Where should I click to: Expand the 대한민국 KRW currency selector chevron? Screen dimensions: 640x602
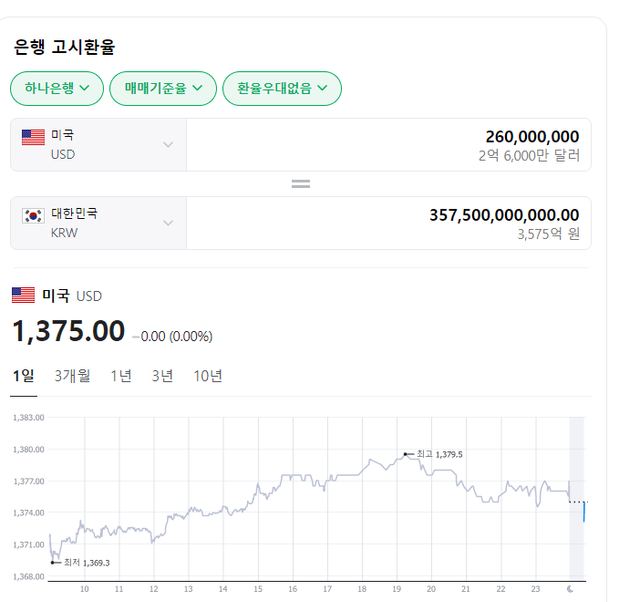168,223
